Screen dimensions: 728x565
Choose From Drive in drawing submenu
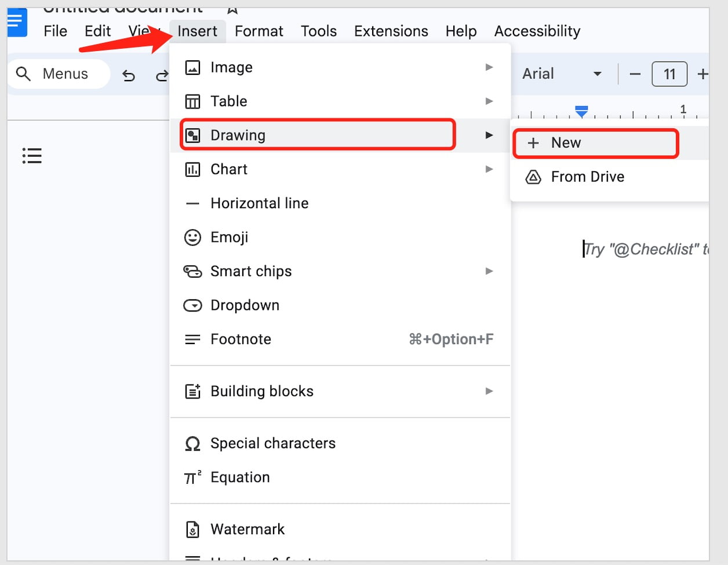610,177
